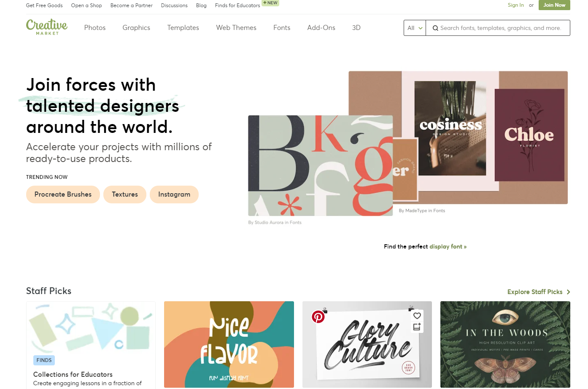The width and height of the screenshot is (588, 389).
Task: Click the Collections for Educators title
Action: pyautogui.click(x=73, y=374)
